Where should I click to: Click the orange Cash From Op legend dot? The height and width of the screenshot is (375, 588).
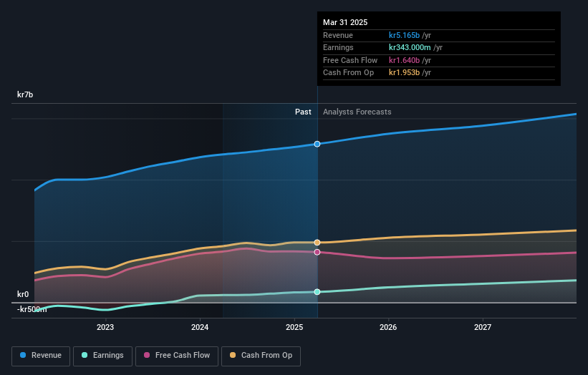[233, 355]
